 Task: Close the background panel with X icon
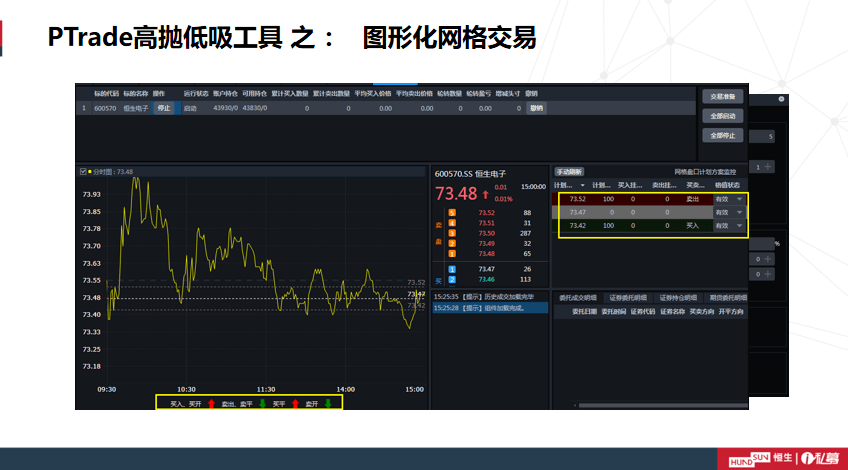coord(781,99)
